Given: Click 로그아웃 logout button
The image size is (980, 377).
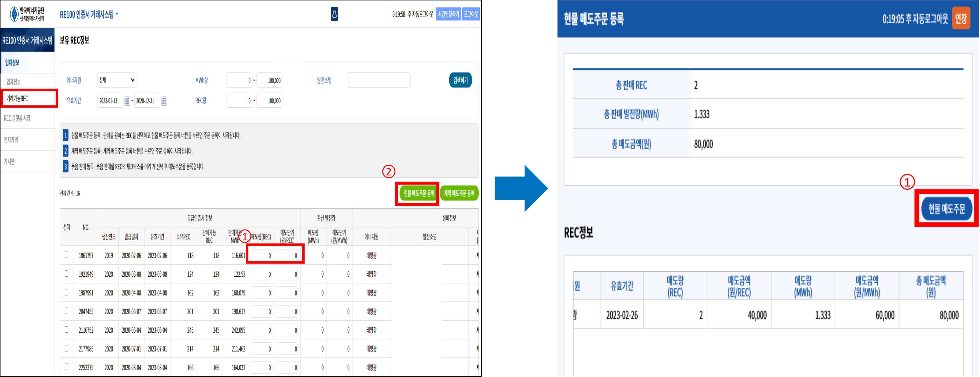Looking at the screenshot, I should (471, 14).
